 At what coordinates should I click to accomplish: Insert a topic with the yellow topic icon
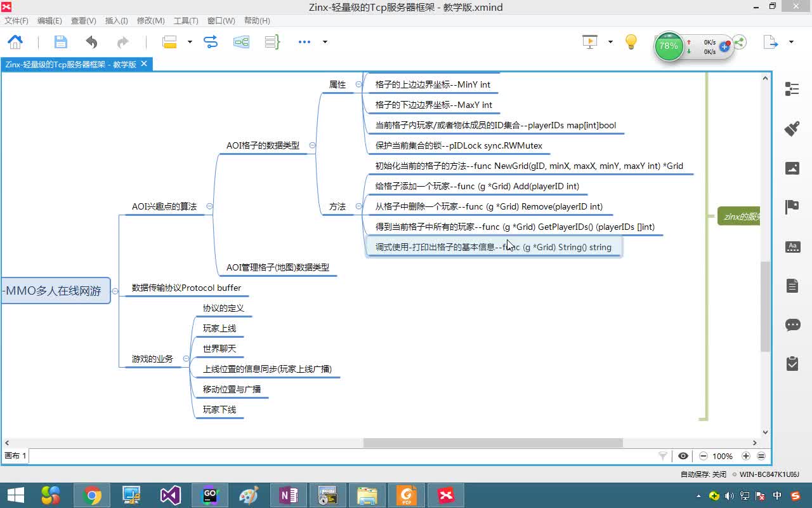169,42
